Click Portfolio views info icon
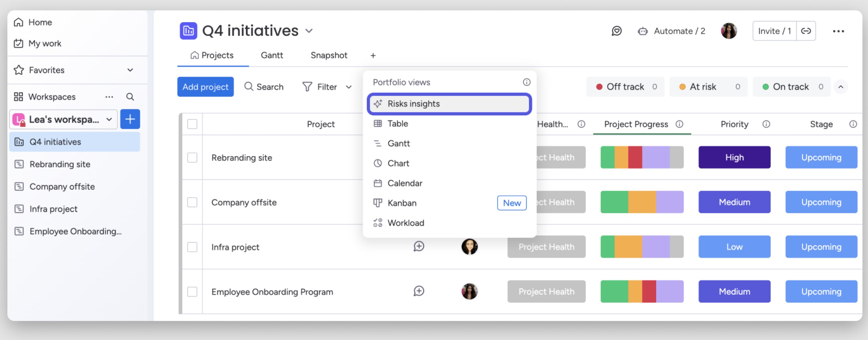Viewport: 868px width, 340px height. (527, 82)
